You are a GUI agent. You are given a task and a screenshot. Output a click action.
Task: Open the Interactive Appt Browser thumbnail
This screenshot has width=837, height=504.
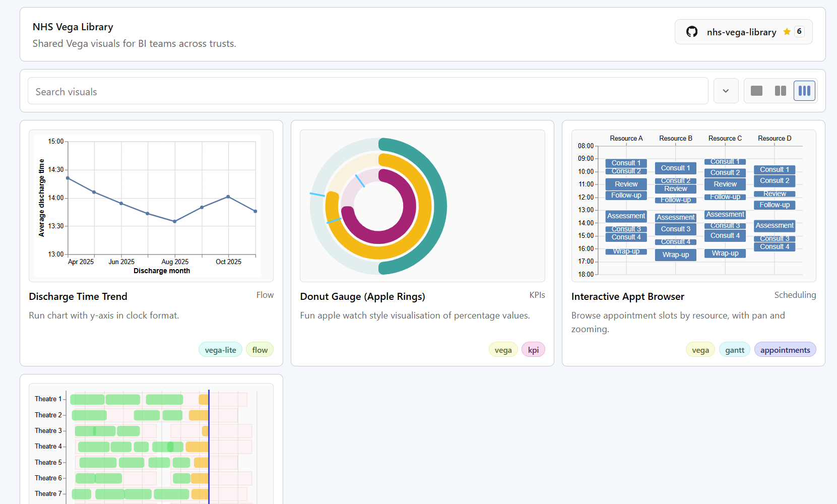coord(693,206)
